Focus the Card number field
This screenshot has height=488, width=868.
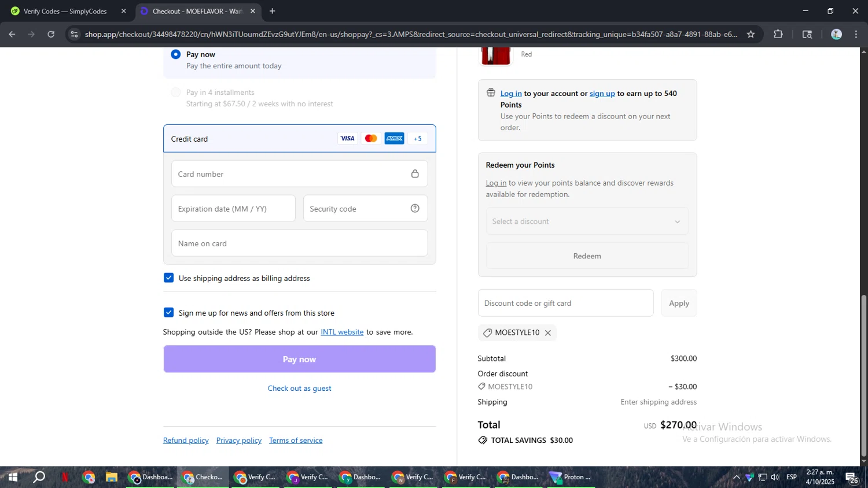[x=299, y=173]
